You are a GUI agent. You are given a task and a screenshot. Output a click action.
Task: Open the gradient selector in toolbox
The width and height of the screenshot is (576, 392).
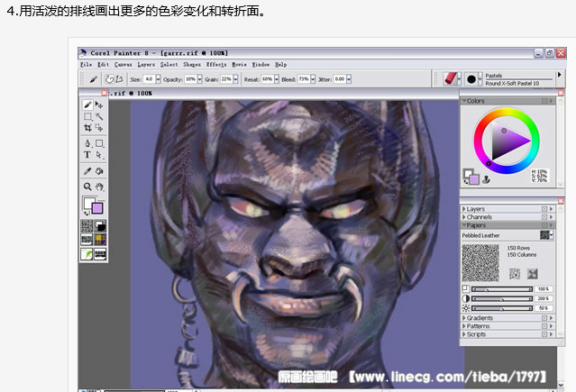[x=100, y=225]
